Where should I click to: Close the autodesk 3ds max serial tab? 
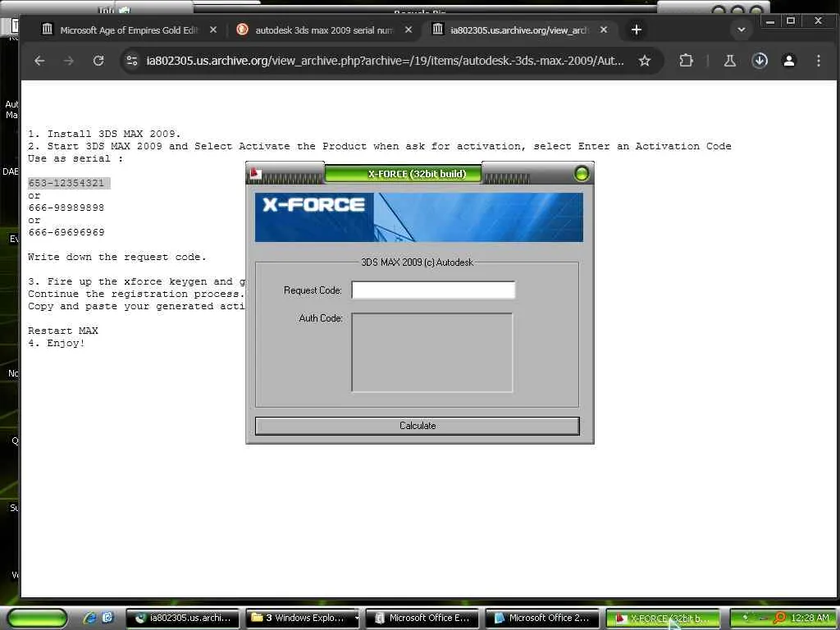[409, 30]
